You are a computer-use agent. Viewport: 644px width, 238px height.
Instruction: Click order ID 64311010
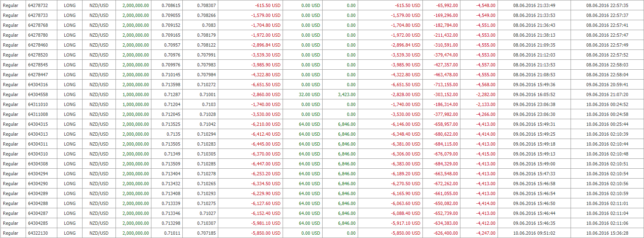(x=38, y=104)
